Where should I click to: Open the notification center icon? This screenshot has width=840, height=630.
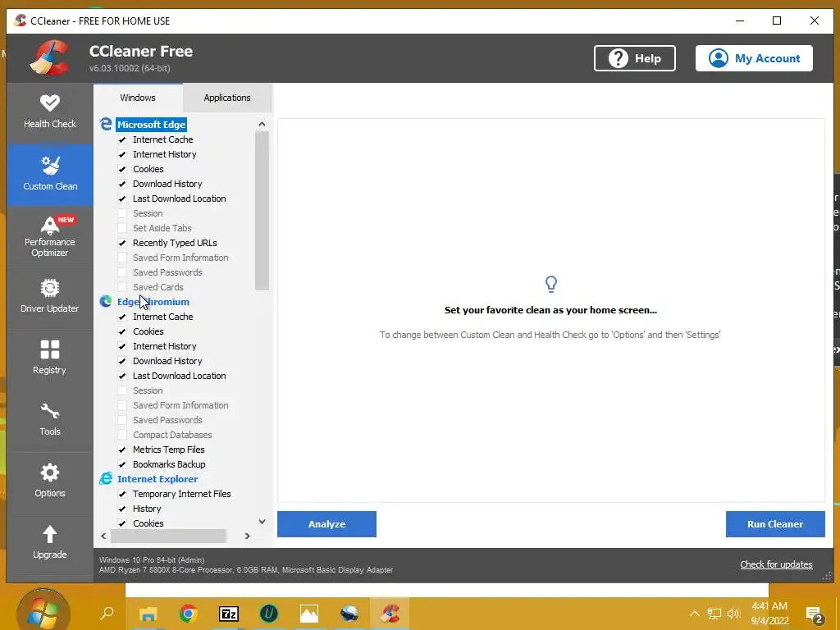(x=815, y=615)
